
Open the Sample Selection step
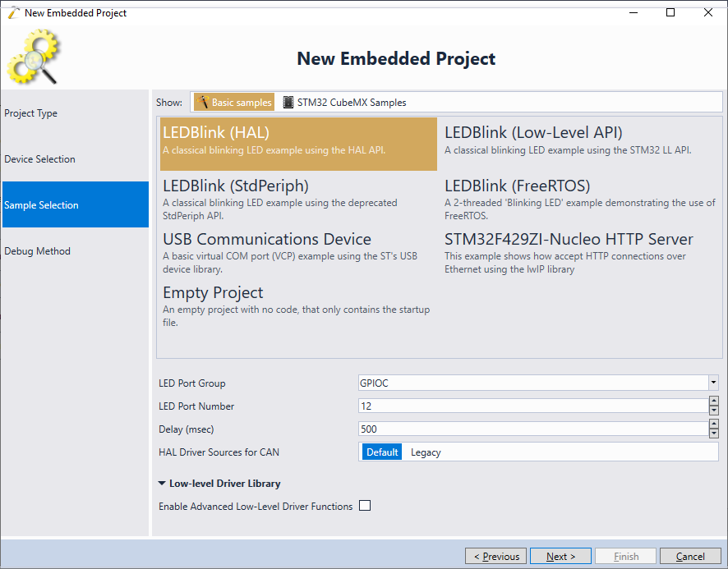[x=76, y=204]
